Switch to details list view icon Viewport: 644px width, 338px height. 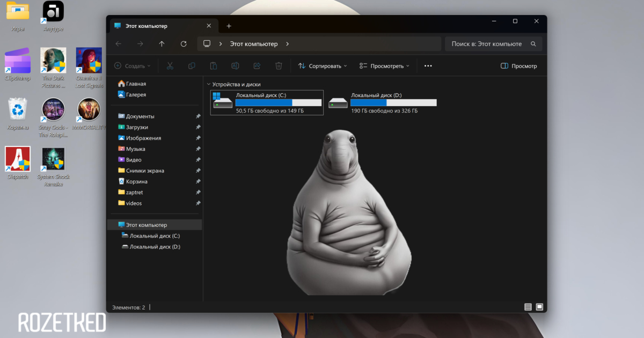(528, 307)
